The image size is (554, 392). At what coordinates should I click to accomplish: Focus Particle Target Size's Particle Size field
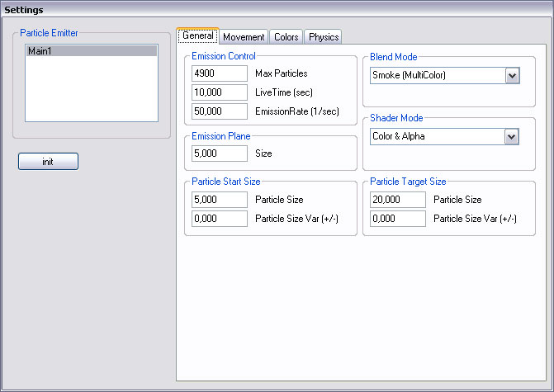point(398,200)
